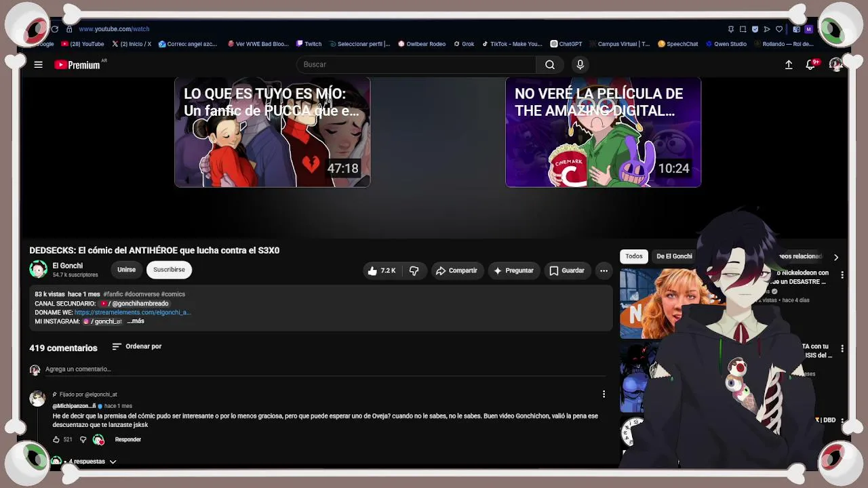Start voice search with microphone icon
Screen dimensions: 868x488
580,64
